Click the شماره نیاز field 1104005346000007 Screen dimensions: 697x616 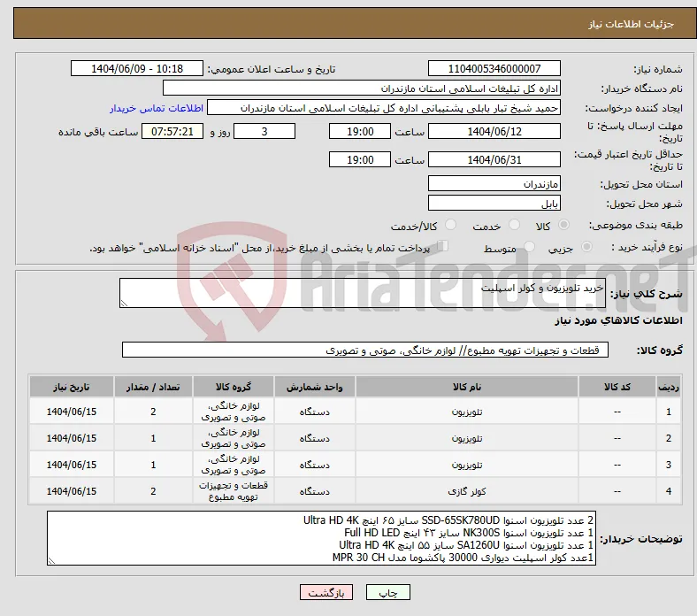pos(494,68)
